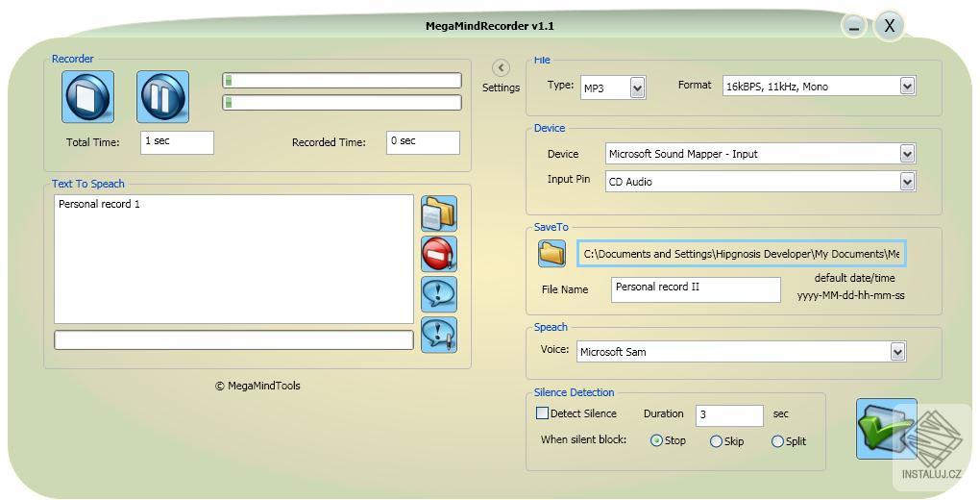The height and width of the screenshot is (500, 980).
Task: Apply settings with green checkmark button
Action: pos(886,429)
